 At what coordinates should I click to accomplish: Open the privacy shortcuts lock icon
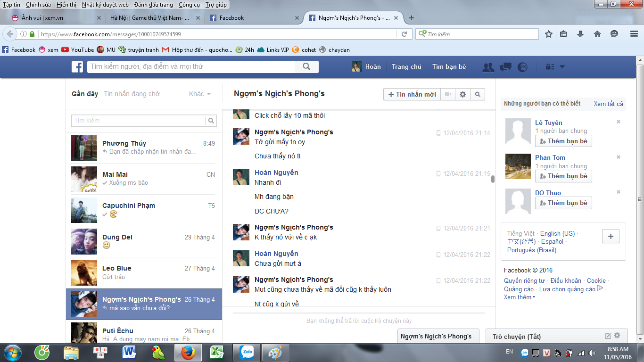pos(549,67)
